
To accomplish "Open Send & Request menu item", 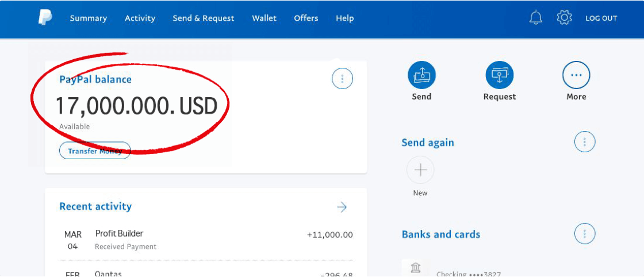I will tap(204, 18).
